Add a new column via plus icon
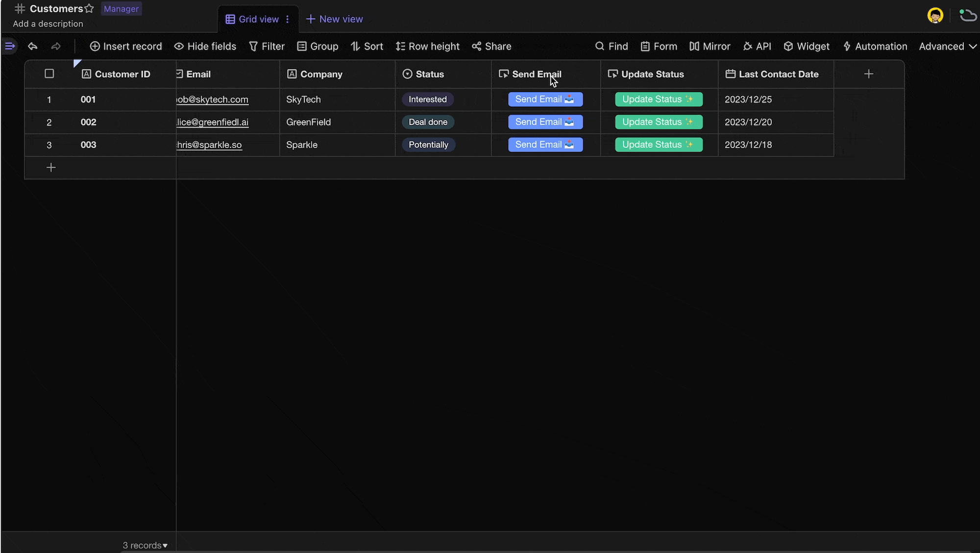Viewport: 980px width, 553px height. coord(869,74)
